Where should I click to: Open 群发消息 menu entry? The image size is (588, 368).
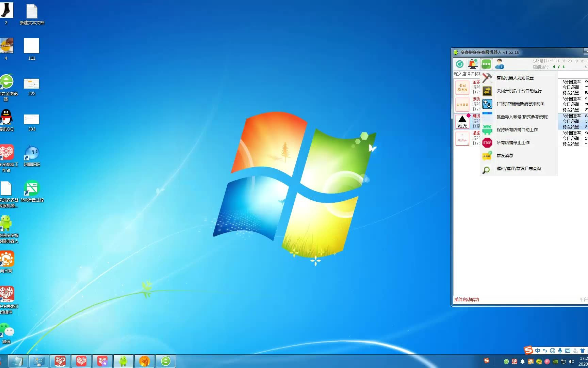(519, 156)
